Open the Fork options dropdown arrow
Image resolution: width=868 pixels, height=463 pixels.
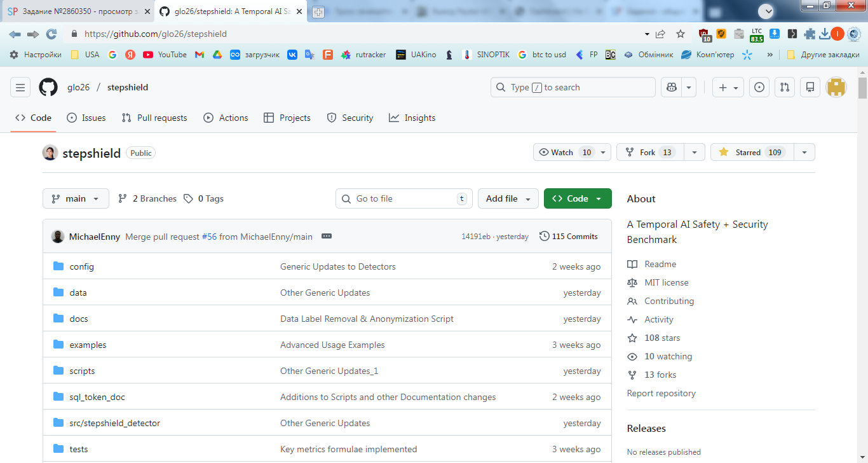pos(695,153)
